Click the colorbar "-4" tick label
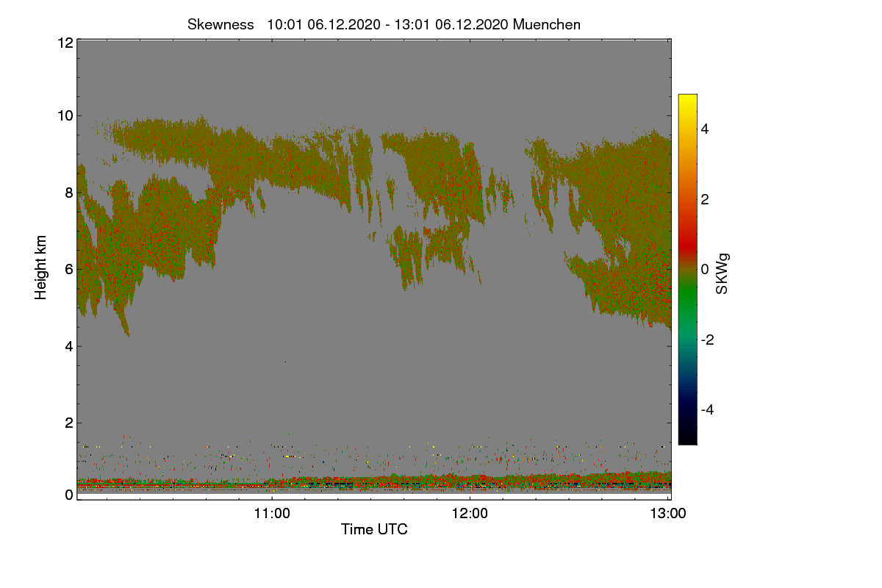Viewport: 882px width, 588px height. click(706, 409)
